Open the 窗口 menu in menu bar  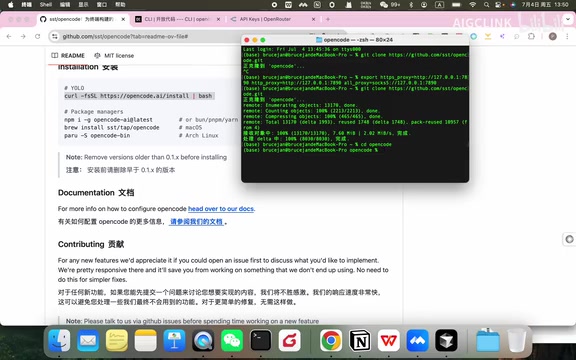102,5
